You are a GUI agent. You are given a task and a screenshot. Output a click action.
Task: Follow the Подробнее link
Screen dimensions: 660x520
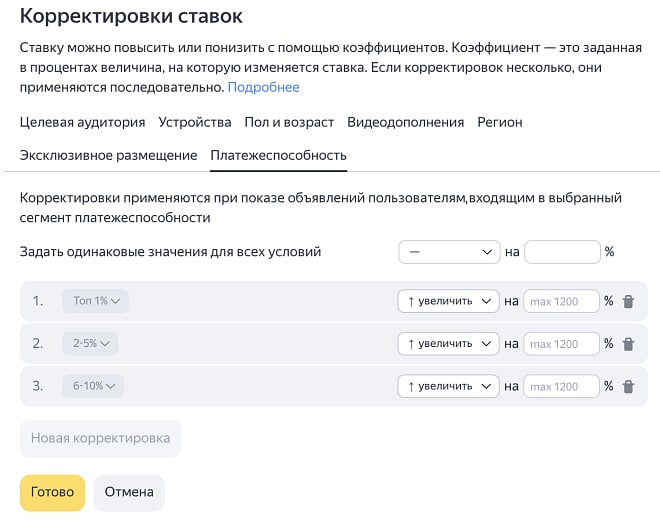point(263,87)
